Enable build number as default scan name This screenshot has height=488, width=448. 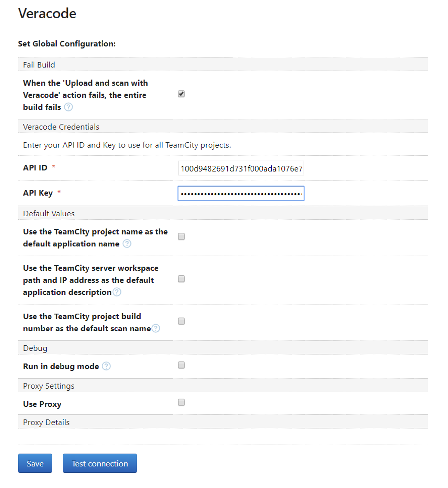181,321
